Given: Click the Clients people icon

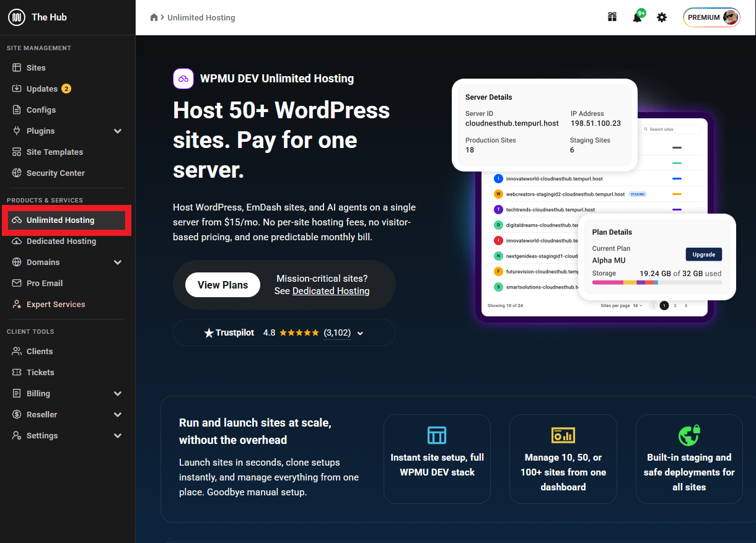Looking at the screenshot, I should click(17, 351).
